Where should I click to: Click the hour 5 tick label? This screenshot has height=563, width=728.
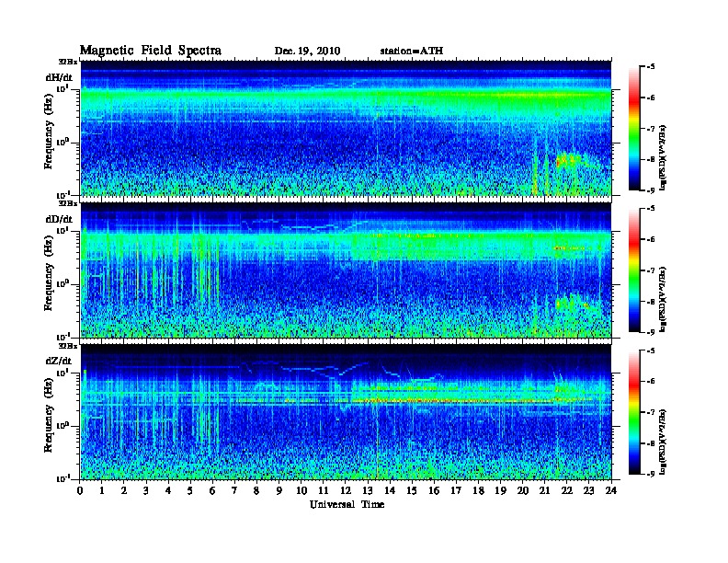click(190, 490)
